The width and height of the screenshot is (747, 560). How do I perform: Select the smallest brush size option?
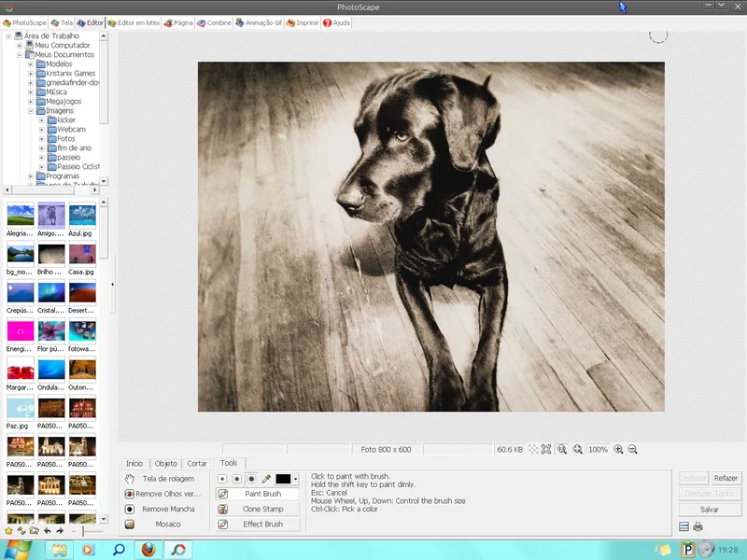pos(222,479)
